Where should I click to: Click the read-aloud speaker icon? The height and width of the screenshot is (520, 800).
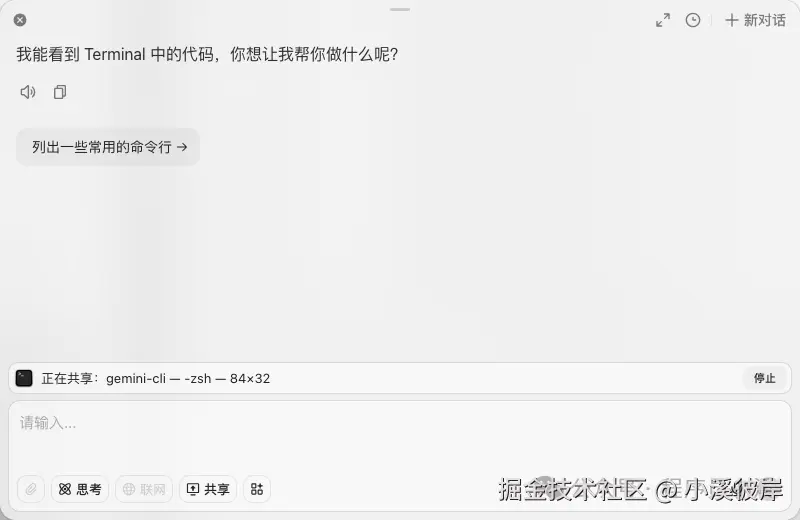(x=28, y=92)
